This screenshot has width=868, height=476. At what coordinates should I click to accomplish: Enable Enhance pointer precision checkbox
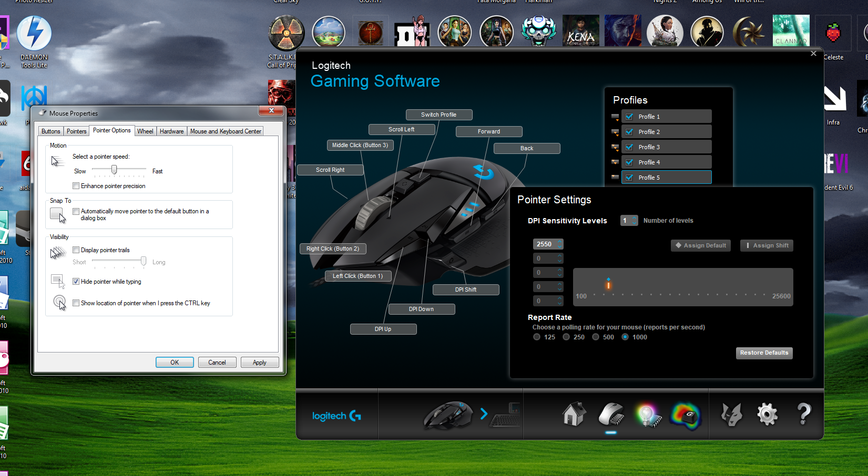point(76,186)
